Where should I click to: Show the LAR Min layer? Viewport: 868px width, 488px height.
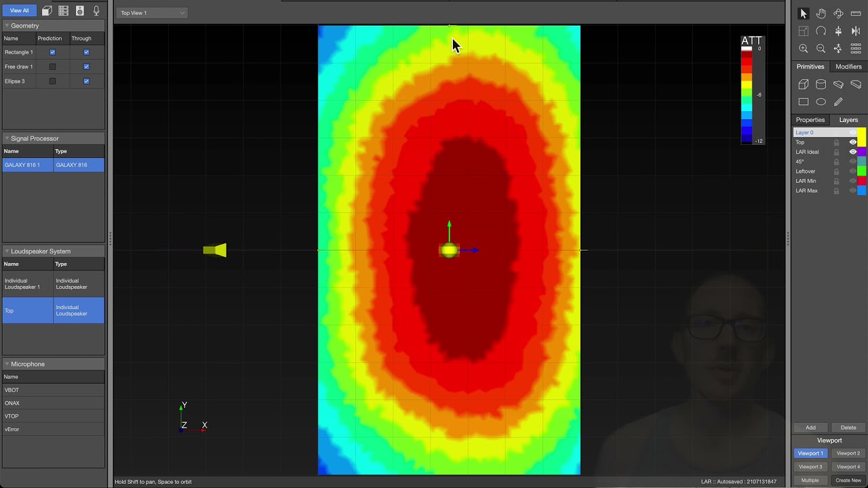853,181
